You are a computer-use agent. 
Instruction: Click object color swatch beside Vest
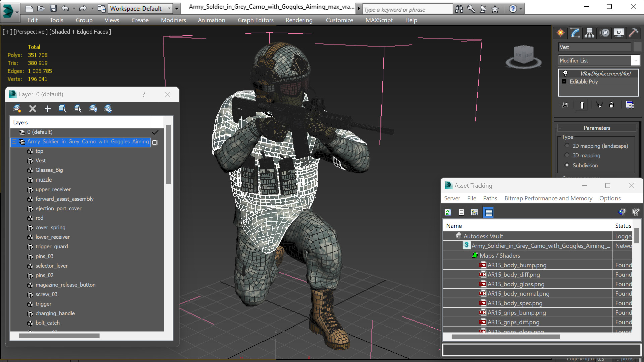click(637, 47)
